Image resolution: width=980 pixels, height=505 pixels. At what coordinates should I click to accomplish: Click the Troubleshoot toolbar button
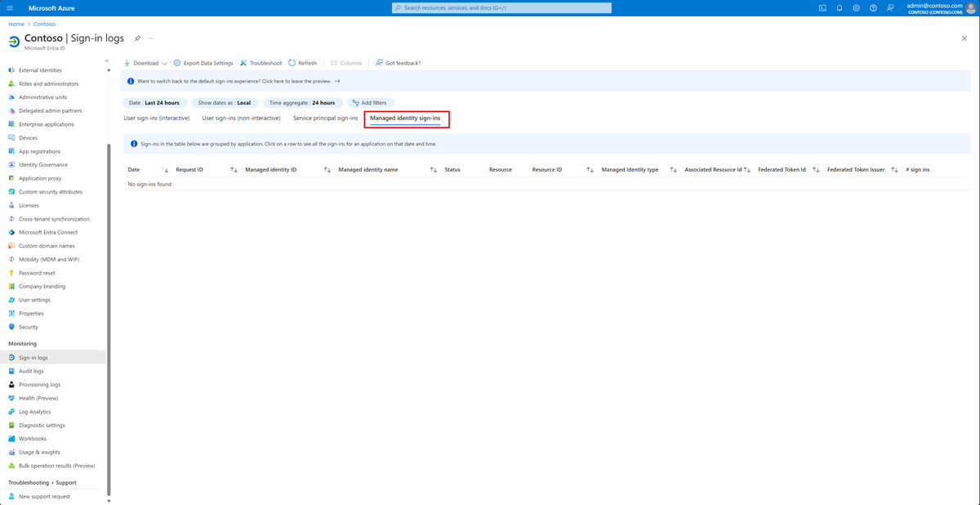261,63
